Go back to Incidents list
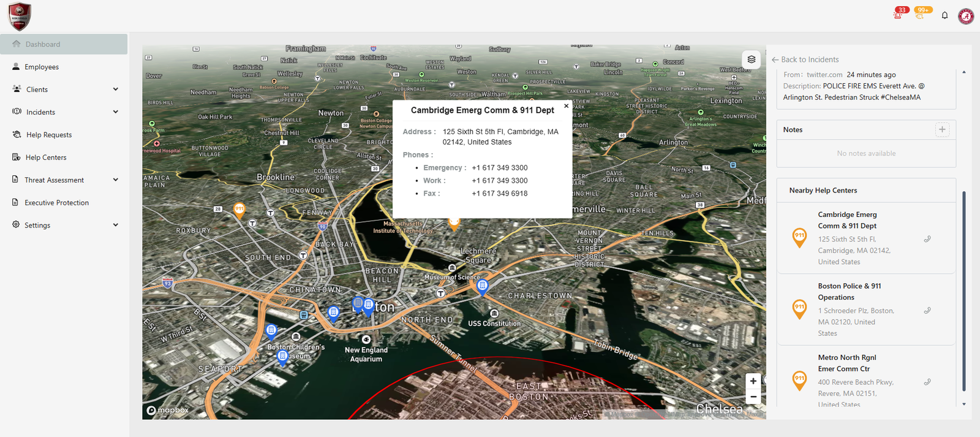980x437 pixels. tap(805, 59)
